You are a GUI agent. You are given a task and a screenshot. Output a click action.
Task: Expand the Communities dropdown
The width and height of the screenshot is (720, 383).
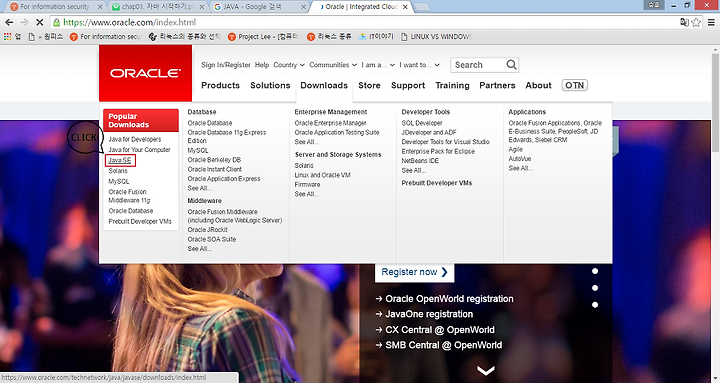(x=333, y=65)
